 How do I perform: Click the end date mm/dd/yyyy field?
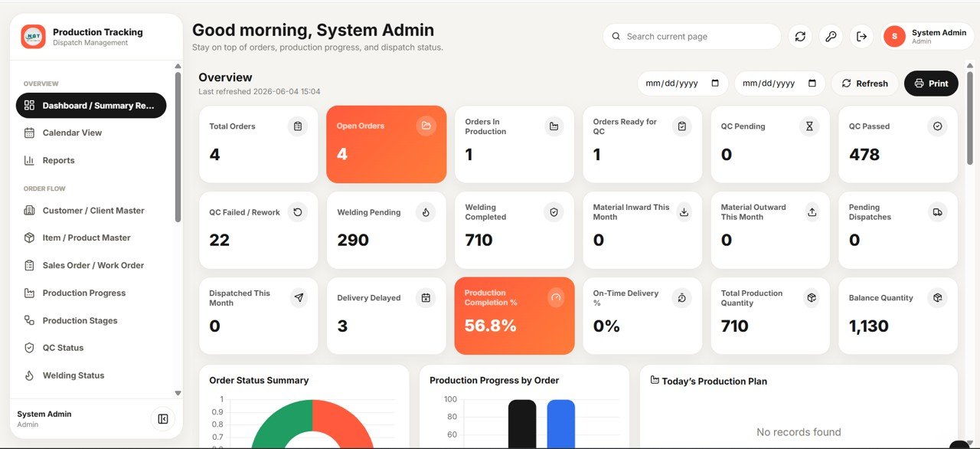point(780,84)
